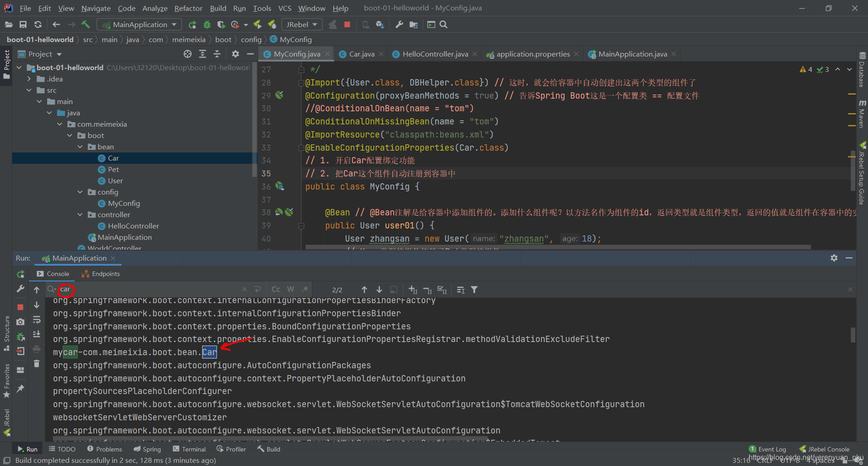Open Event Log in status bar
The width and height of the screenshot is (868, 466).
[768, 449]
